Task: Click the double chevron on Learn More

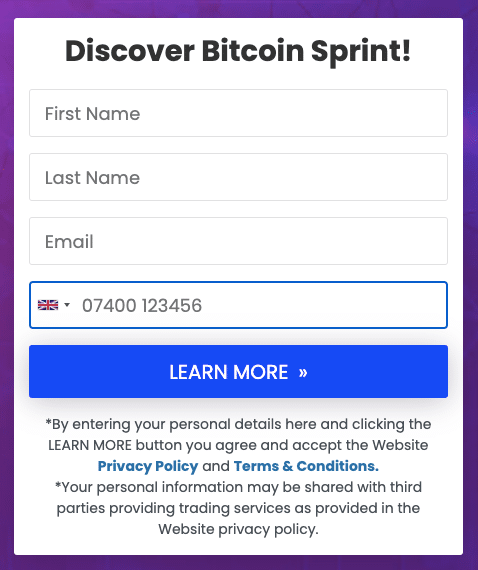Action: [x=303, y=372]
